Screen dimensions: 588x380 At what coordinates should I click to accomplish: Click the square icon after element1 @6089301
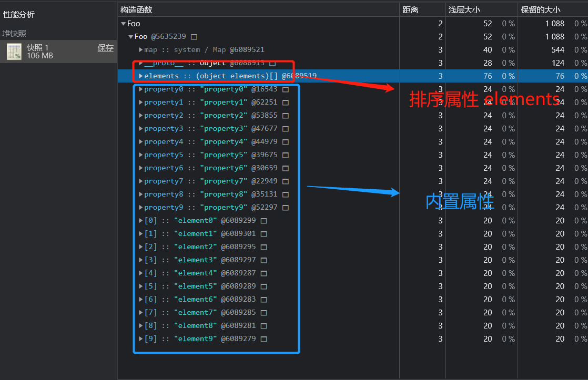pos(263,234)
